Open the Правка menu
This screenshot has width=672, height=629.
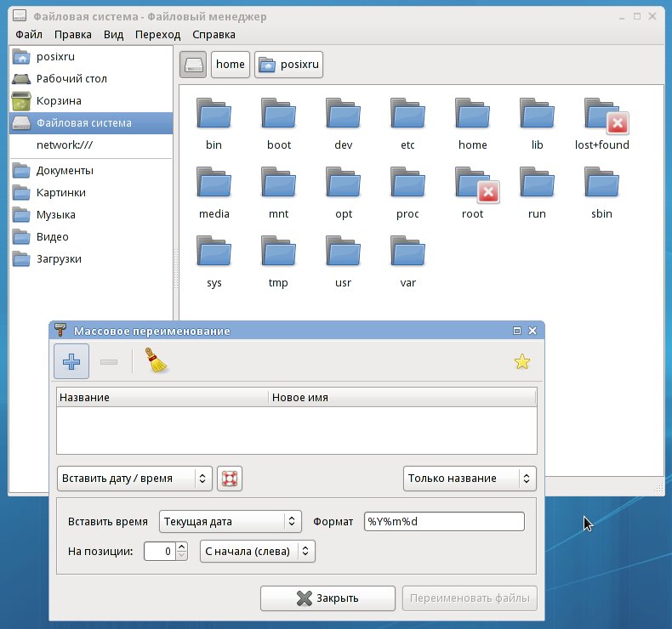tap(73, 35)
